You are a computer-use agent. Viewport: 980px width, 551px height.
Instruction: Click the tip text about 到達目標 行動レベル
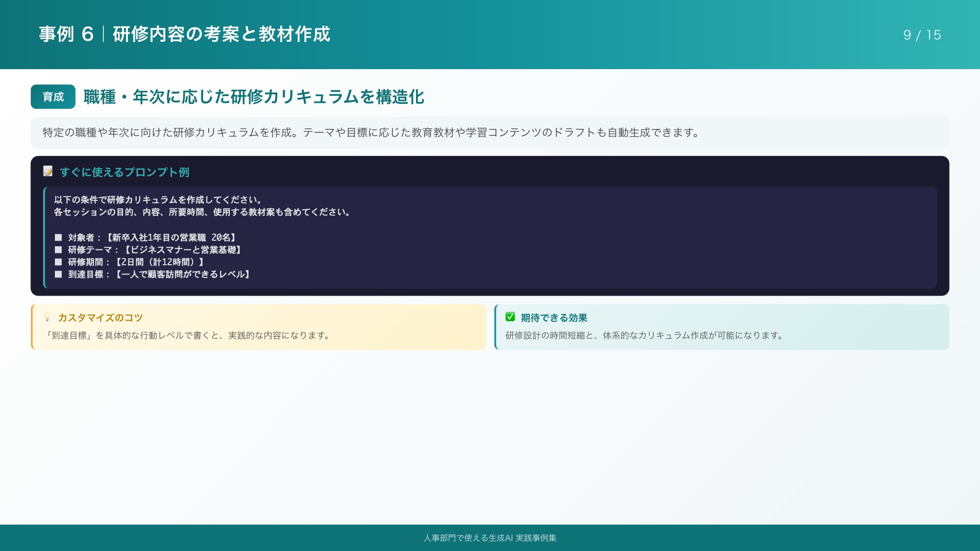(x=187, y=335)
